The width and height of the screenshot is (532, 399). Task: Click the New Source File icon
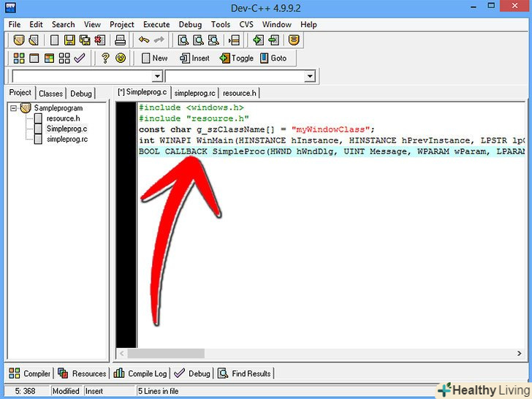54,40
